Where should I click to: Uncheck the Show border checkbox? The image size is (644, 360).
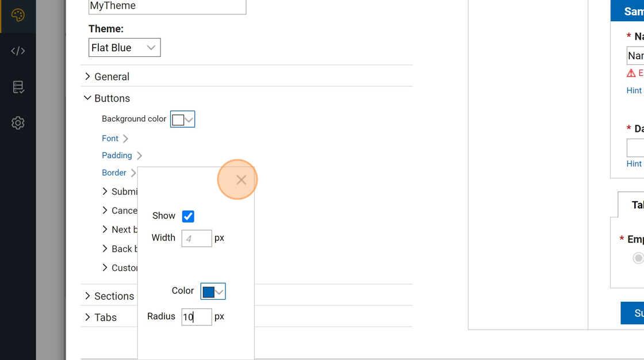coord(188,216)
